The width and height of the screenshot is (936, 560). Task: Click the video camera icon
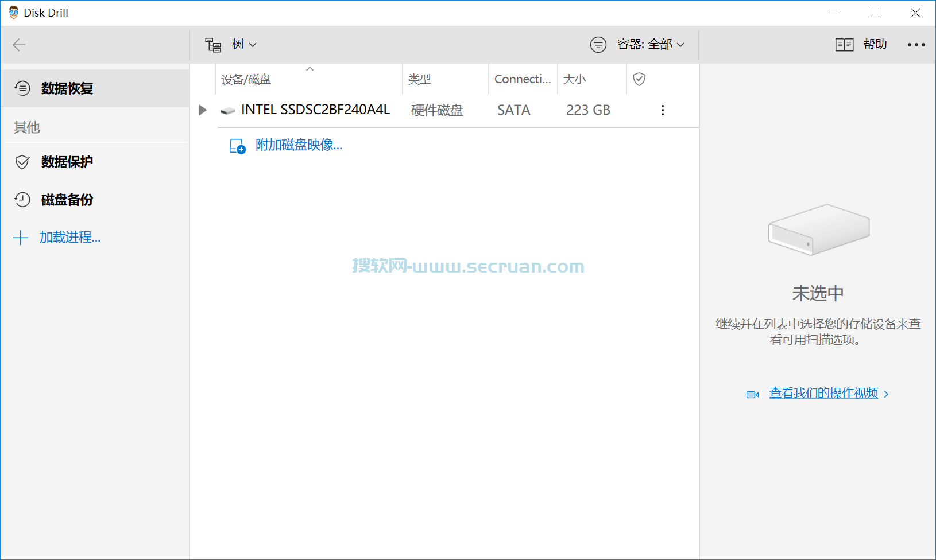click(x=752, y=394)
